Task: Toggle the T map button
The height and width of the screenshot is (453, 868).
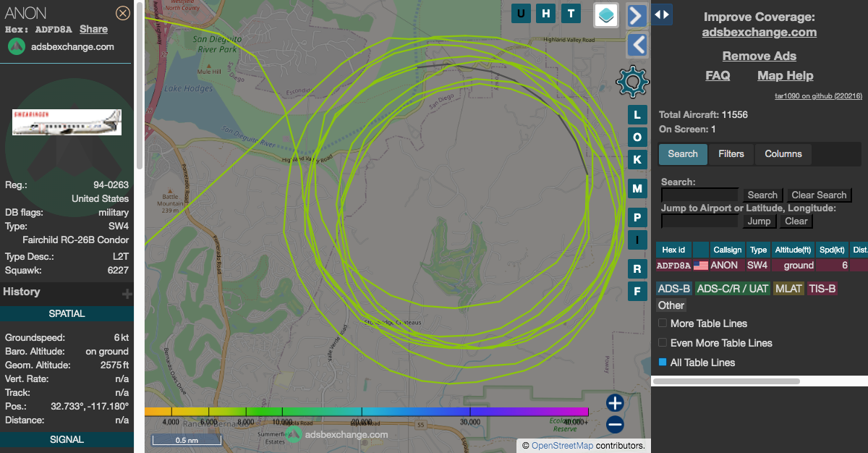Action: [571, 13]
